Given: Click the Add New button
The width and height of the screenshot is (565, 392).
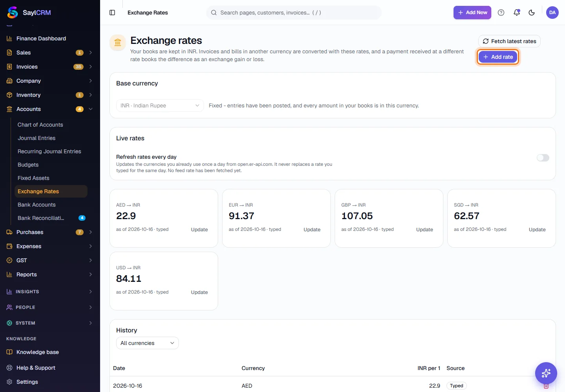Looking at the screenshot, I should click(472, 13).
